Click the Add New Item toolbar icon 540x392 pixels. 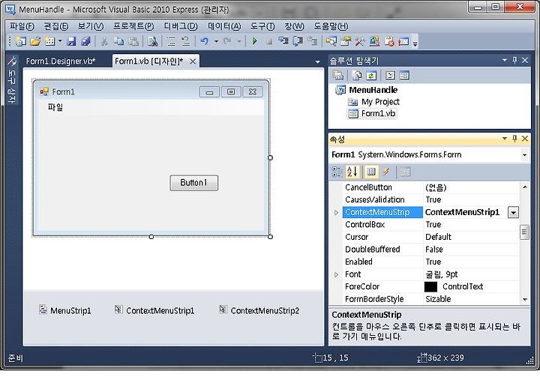tap(50, 42)
